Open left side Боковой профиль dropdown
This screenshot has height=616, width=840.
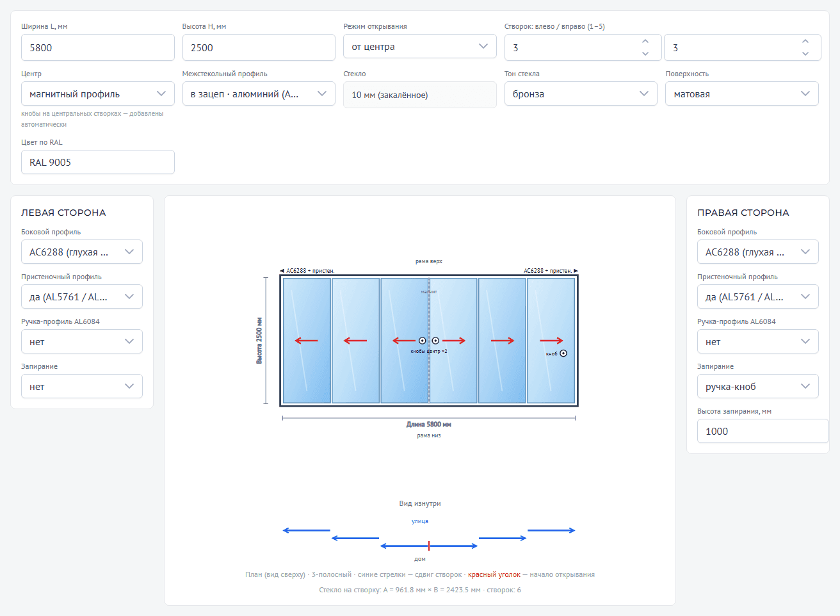[81, 252]
